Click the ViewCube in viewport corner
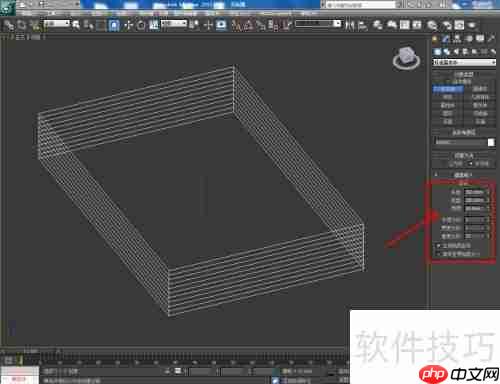Viewport: 500px width, 384px height. pyautogui.click(x=406, y=58)
